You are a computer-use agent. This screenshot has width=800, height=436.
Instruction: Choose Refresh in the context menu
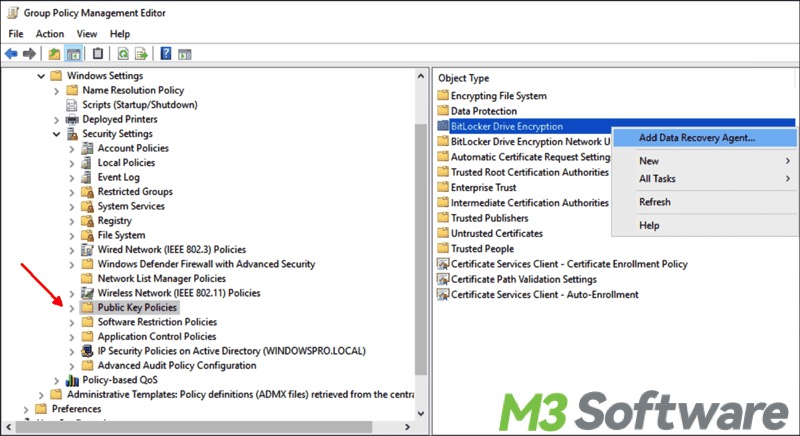pyautogui.click(x=705, y=202)
